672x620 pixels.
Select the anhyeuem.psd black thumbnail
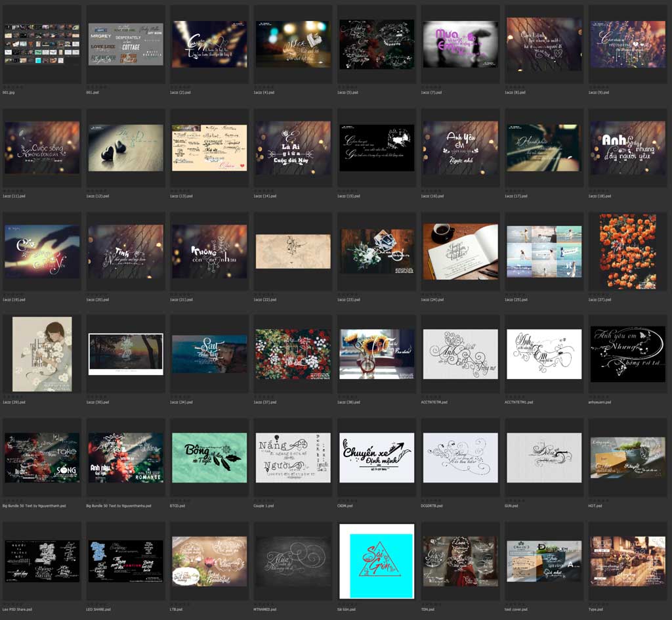point(627,355)
